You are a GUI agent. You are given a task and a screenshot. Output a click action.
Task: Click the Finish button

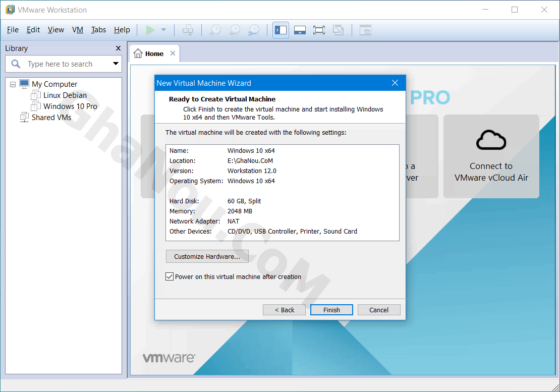pos(331,310)
